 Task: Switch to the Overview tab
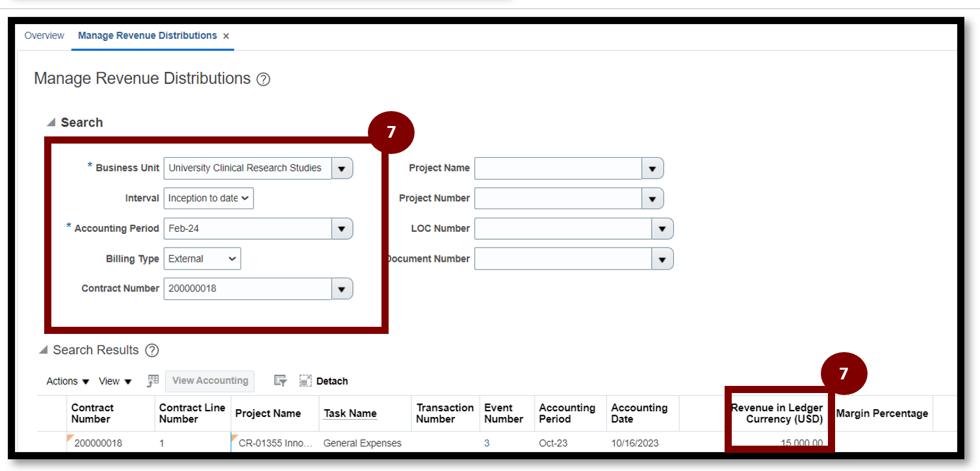44,36
